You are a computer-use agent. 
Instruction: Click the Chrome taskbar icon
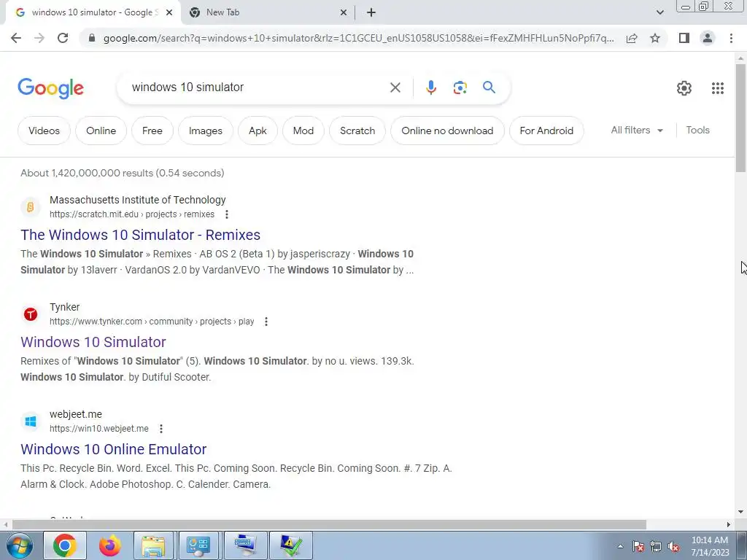(x=65, y=545)
